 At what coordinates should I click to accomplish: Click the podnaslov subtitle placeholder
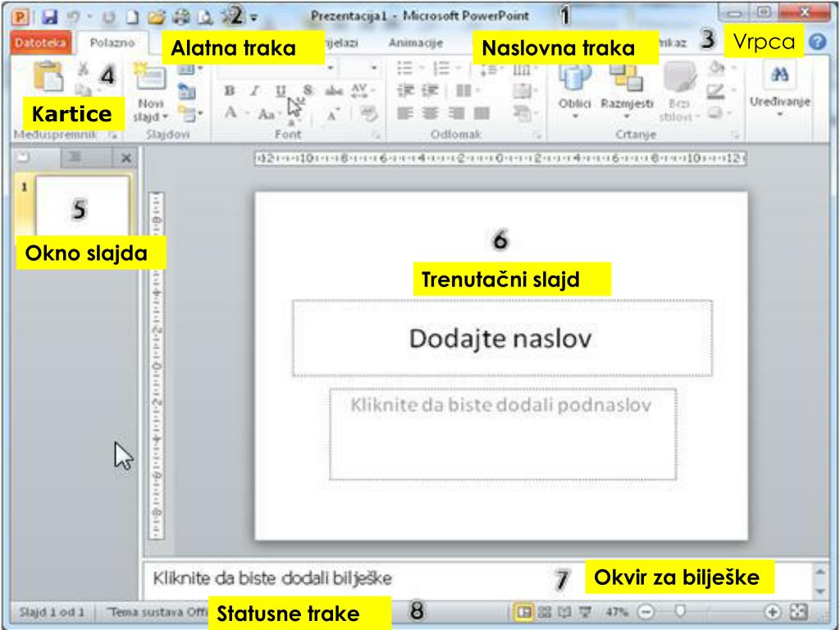503,434
